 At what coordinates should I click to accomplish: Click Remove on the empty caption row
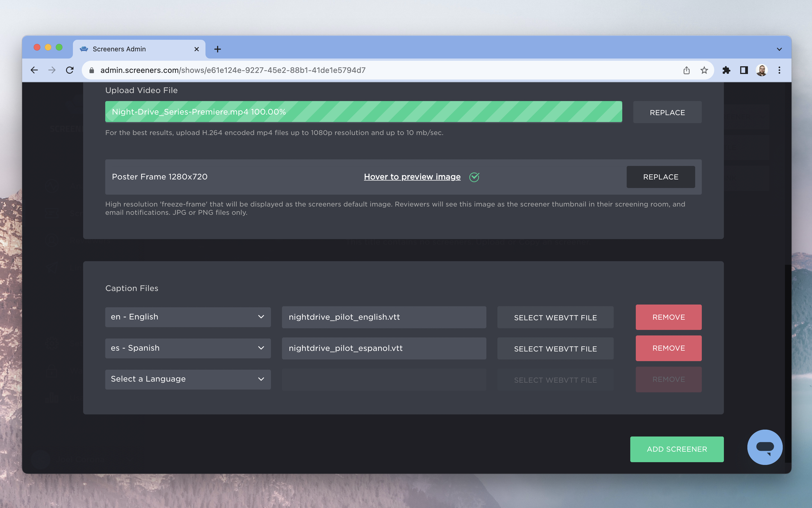pyautogui.click(x=668, y=379)
